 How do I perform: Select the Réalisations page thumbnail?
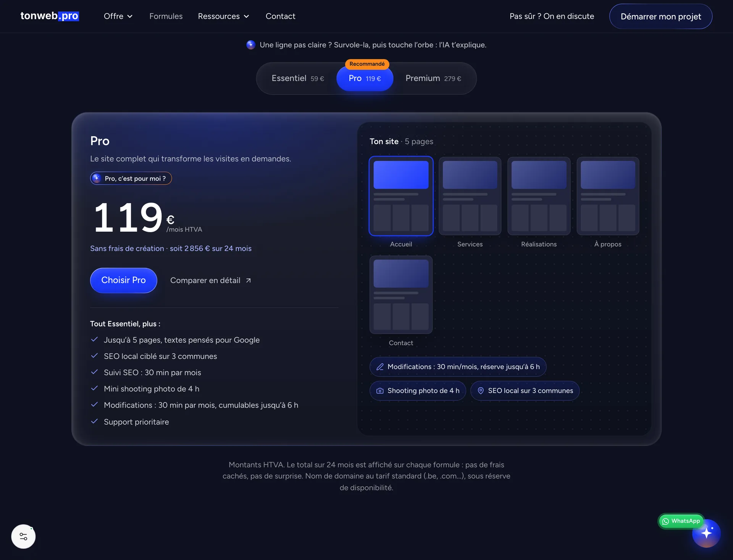(539, 196)
